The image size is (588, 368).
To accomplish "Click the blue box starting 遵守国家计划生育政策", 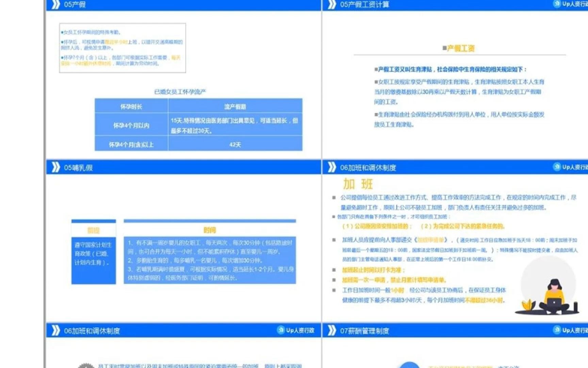I will pos(94,260).
